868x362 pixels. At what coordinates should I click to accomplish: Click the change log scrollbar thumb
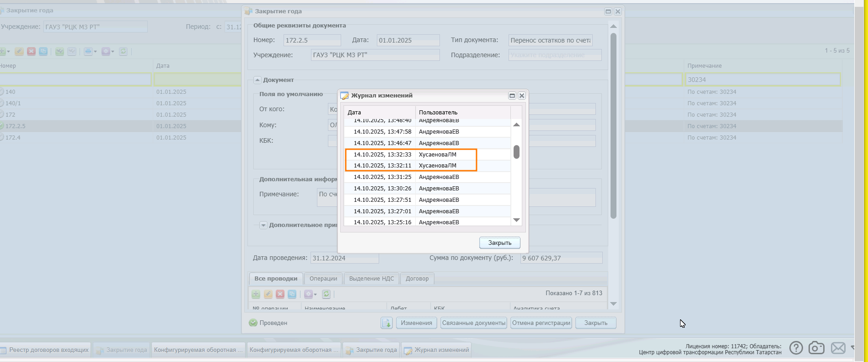click(516, 152)
